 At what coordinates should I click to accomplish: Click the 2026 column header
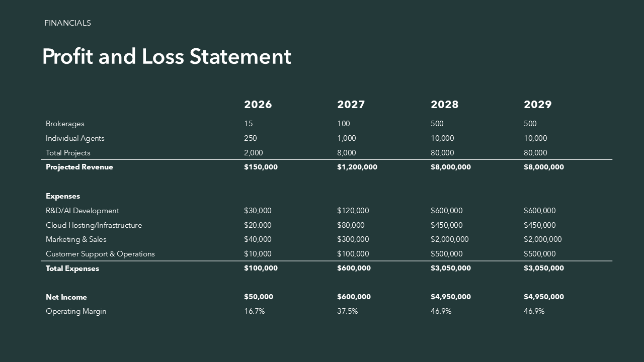258,105
